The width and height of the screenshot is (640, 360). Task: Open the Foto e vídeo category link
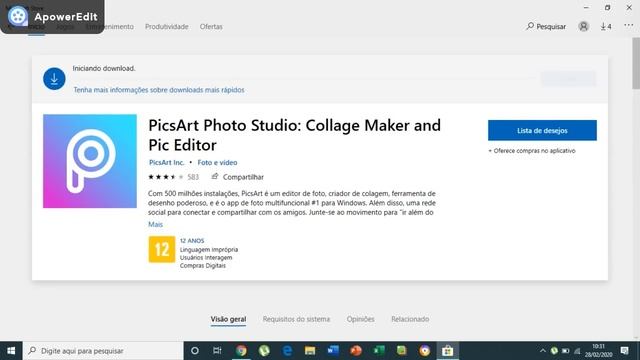tap(217, 162)
